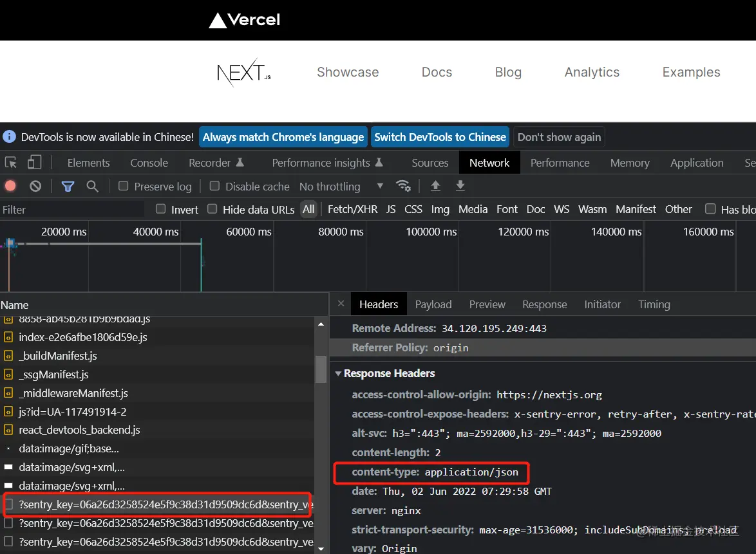Click the info icon in the DevTools language bar
The height and width of the screenshot is (554, 756).
click(x=9, y=137)
